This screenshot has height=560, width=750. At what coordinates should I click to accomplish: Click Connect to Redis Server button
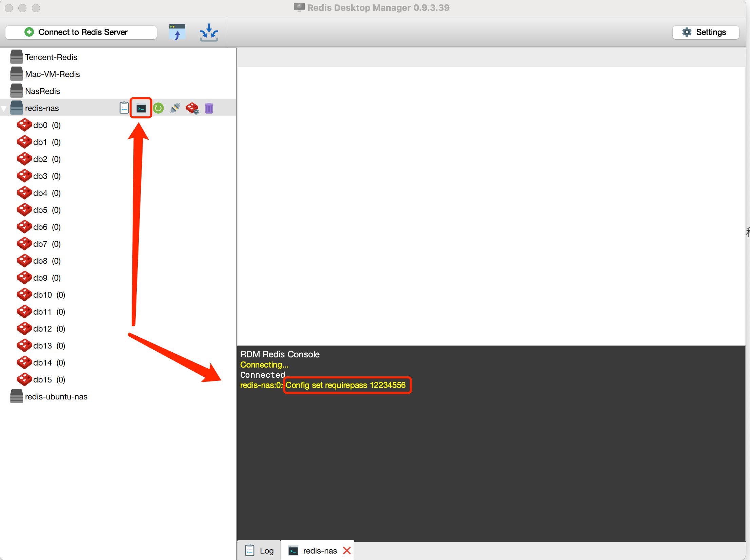[x=81, y=32]
